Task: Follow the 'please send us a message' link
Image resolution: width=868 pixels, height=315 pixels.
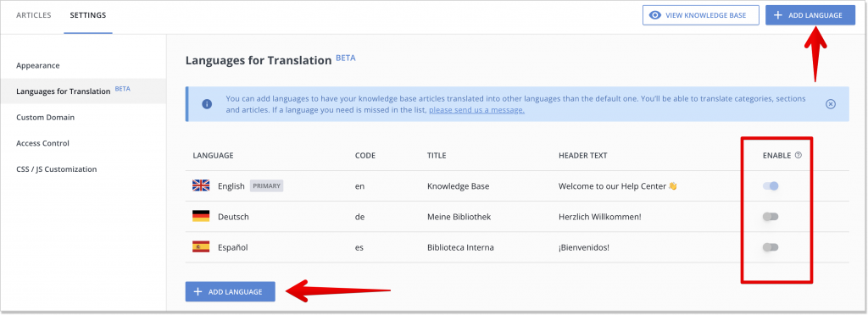Action: [x=476, y=110]
